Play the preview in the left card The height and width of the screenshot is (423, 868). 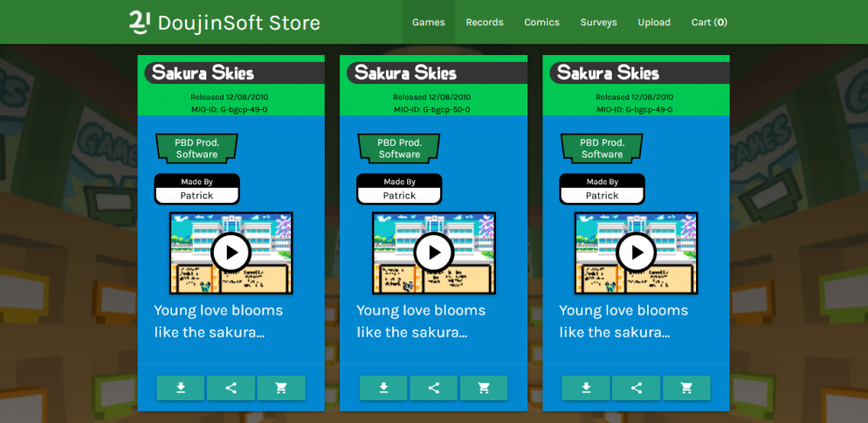(231, 253)
